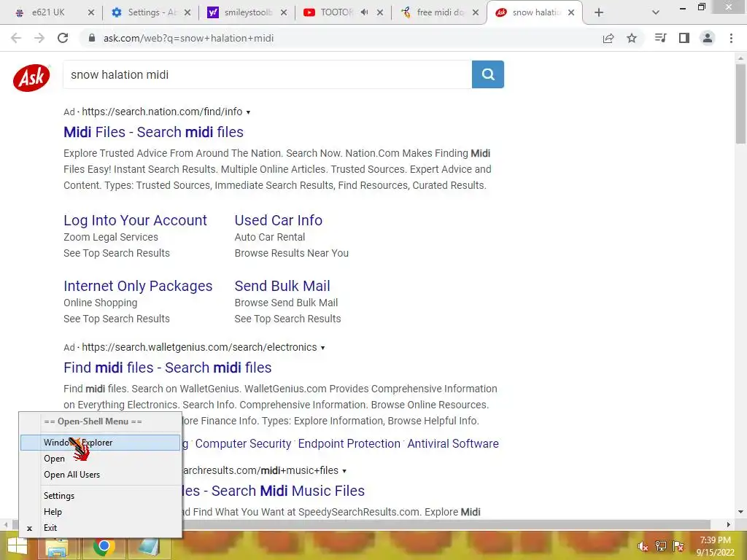Open the Used Car Info link
This screenshot has width=747, height=560.
pyautogui.click(x=278, y=220)
